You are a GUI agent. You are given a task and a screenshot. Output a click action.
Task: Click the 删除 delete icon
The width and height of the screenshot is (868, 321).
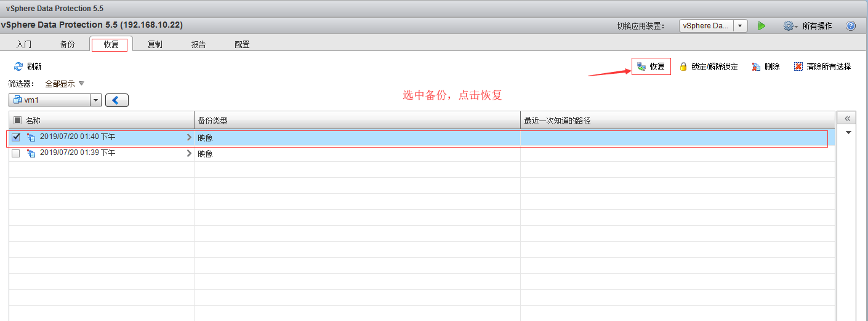pyautogui.click(x=756, y=66)
